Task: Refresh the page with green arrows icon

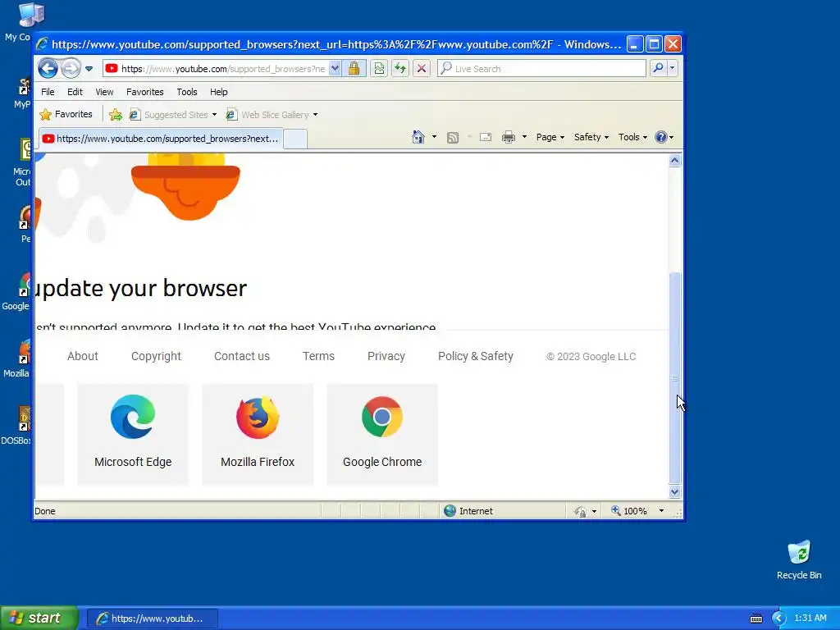Action: [x=400, y=69]
